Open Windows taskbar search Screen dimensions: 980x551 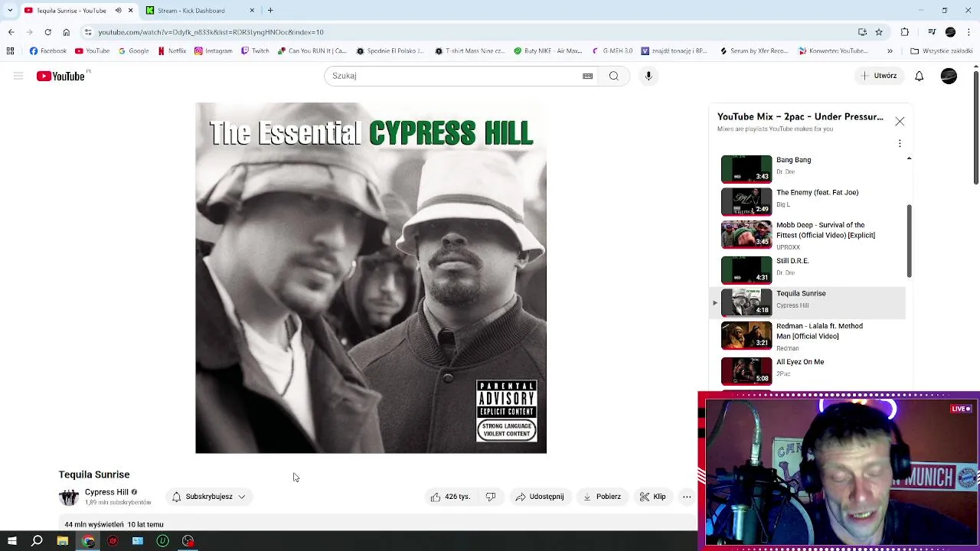click(37, 541)
